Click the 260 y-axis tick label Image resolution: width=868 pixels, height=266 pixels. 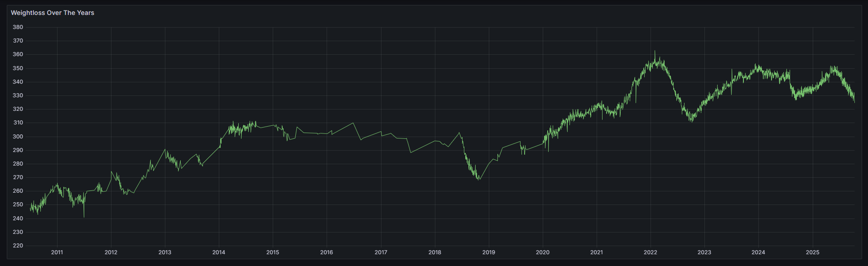click(18, 191)
